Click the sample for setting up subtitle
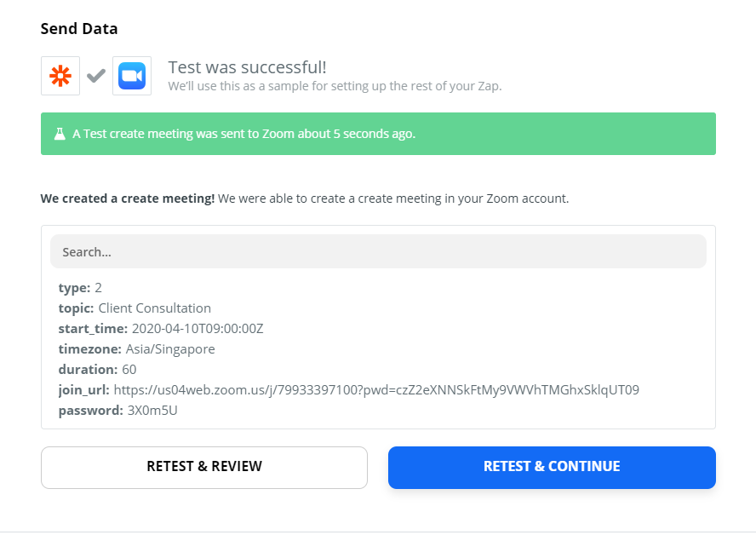756x535 pixels. tap(335, 86)
